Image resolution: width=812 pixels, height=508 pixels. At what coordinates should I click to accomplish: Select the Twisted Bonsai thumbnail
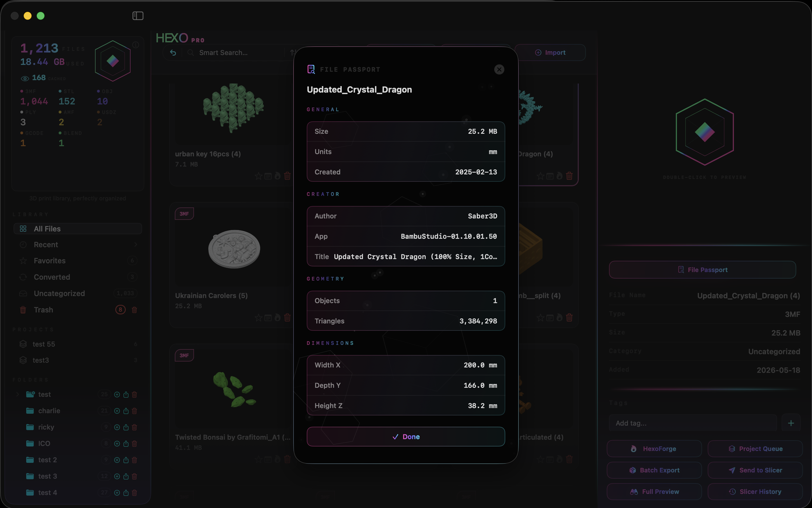234,390
